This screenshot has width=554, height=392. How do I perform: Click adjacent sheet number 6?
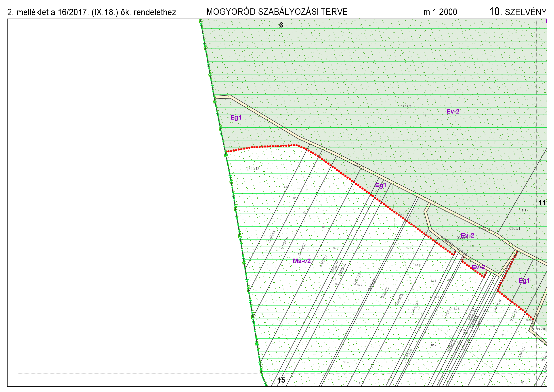tap(281, 25)
